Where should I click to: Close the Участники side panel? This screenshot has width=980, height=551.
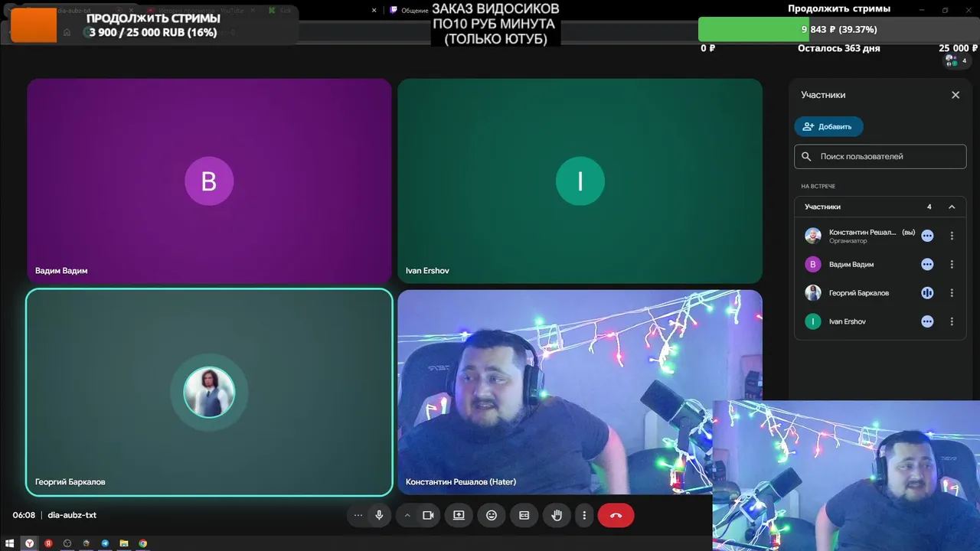coord(955,95)
